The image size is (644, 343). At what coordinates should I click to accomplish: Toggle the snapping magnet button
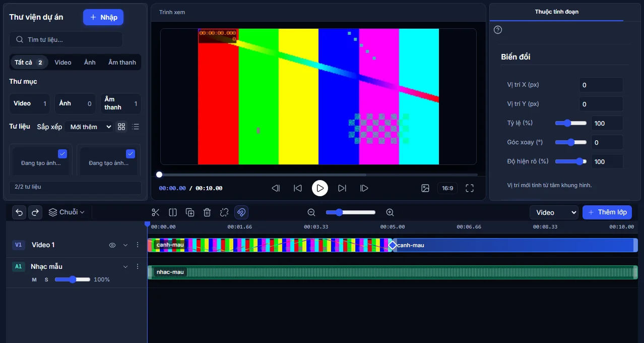tap(241, 212)
